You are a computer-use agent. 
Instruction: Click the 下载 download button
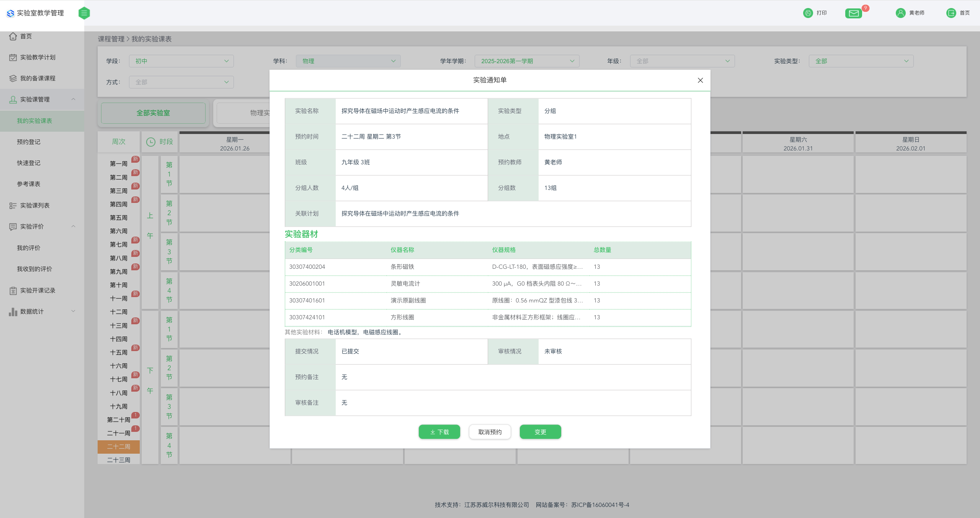[x=439, y=432]
